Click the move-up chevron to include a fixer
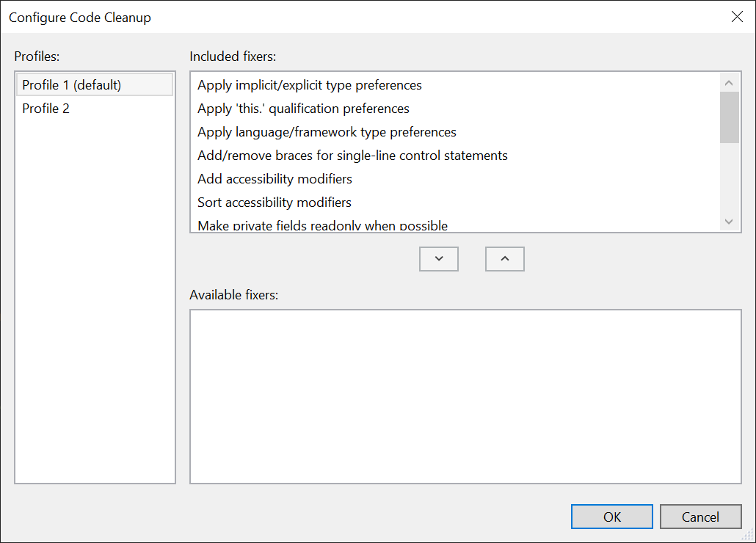Viewport: 756px width, 543px height. 504,258
